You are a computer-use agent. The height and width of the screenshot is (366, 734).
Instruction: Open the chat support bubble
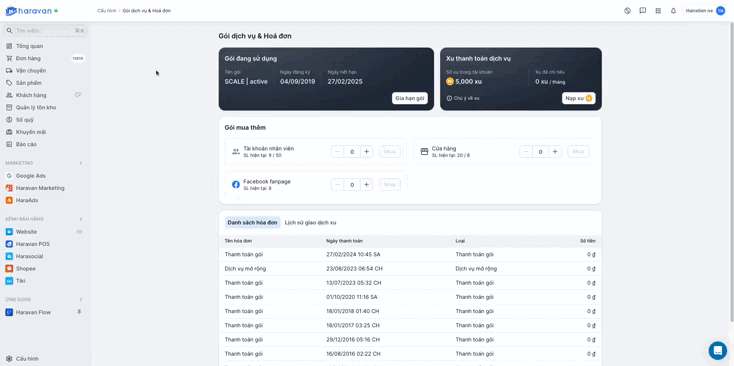[x=718, y=350]
